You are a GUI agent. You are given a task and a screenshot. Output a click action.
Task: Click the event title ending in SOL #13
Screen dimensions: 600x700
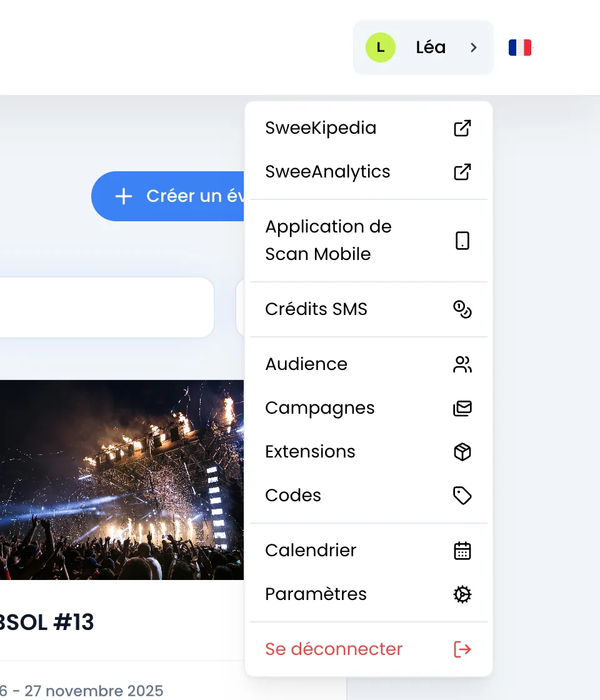[x=46, y=622]
